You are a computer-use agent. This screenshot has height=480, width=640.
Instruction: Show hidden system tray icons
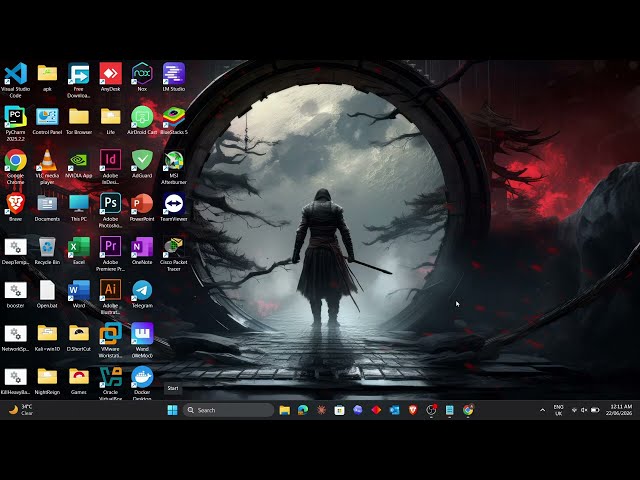pos(542,410)
